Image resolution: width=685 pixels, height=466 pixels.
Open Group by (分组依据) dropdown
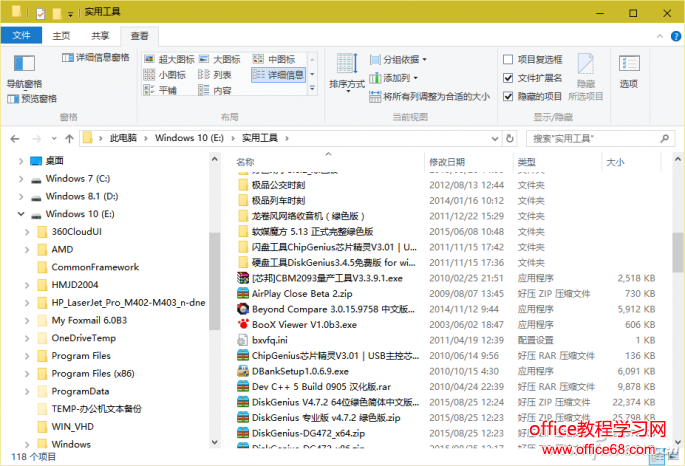[x=398, y=59]
